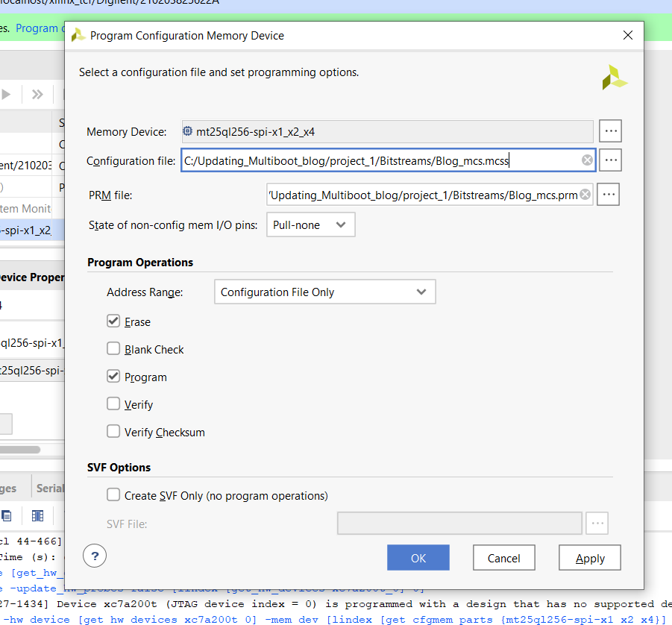Check Create SVF Only option
The image size is (672, 625).
click(113, 495)
